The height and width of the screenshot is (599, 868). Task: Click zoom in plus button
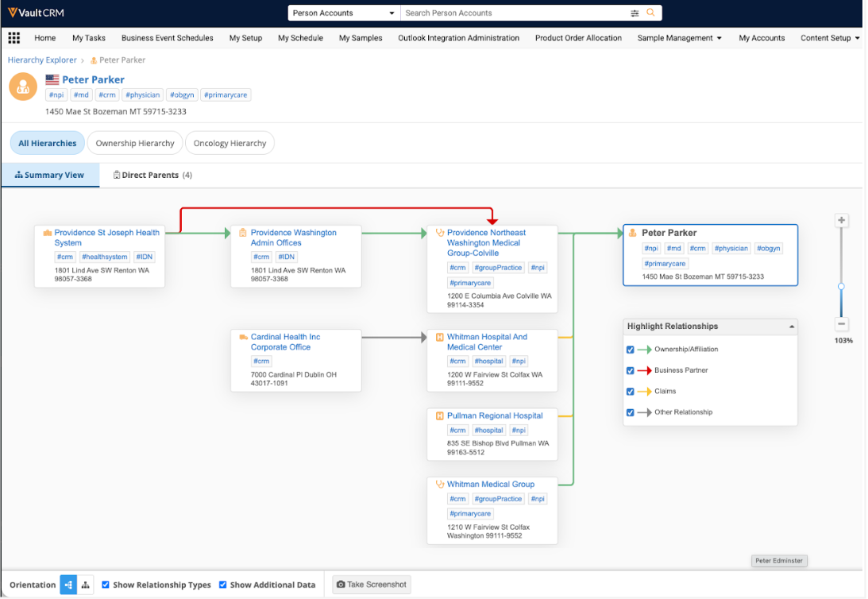[842, 220]
